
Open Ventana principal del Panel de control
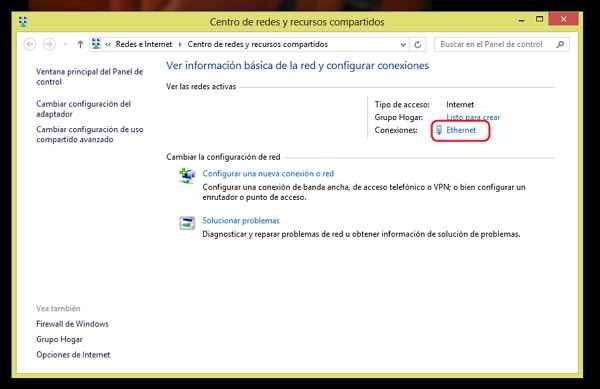tap(90, 76)
